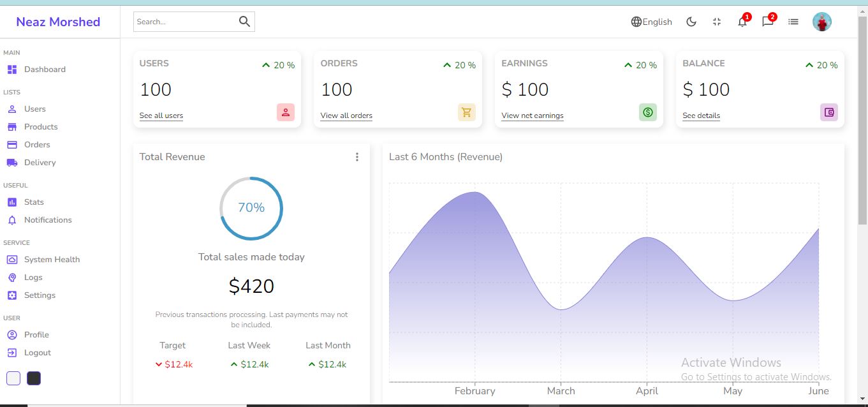Click the search magnifier icon
Image resolution: width=868 pixels, height=407 pixels.
(244, 22)
